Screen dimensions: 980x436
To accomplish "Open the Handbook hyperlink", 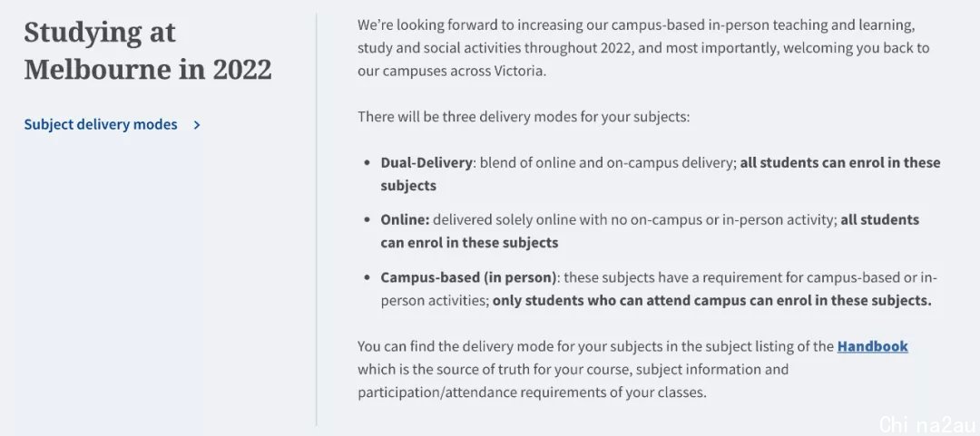I will click(x=873, y=346).
